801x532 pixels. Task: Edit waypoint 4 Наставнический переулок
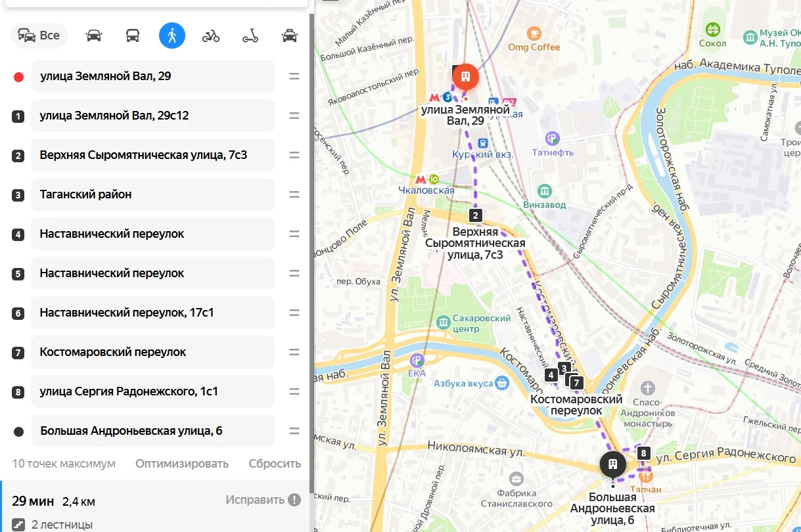(152, 234)
